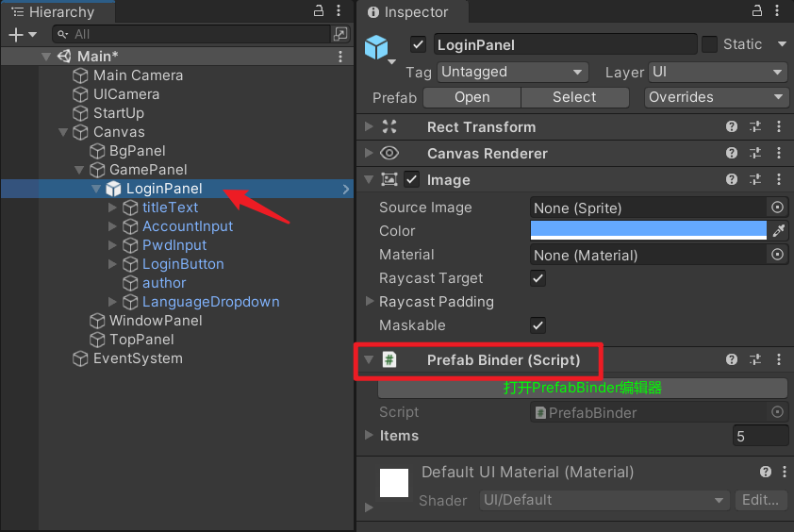Click the Hierarchy search field
Screen dimensions: 794x532
pyautogui.click(x=191, y=34)
